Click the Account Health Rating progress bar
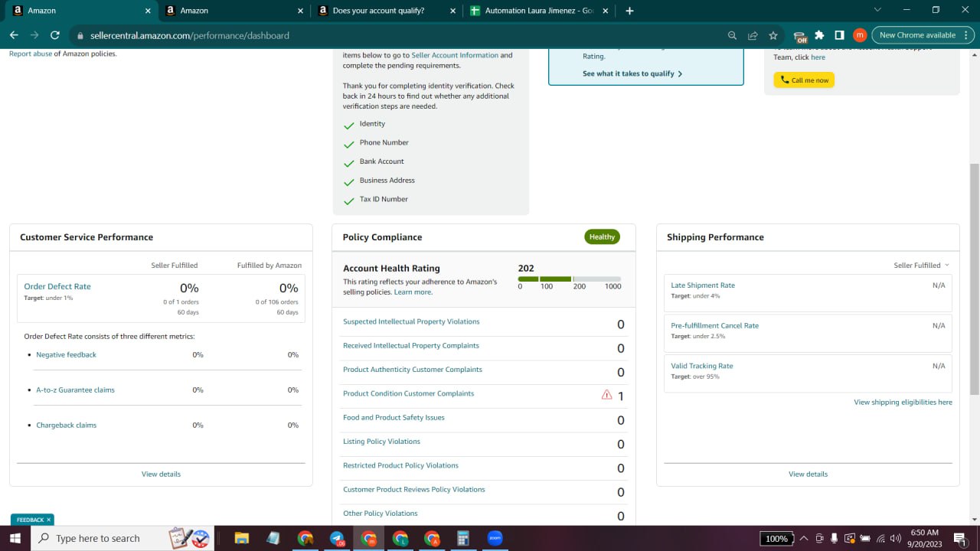980x551 pixels. tap(570, 279)
